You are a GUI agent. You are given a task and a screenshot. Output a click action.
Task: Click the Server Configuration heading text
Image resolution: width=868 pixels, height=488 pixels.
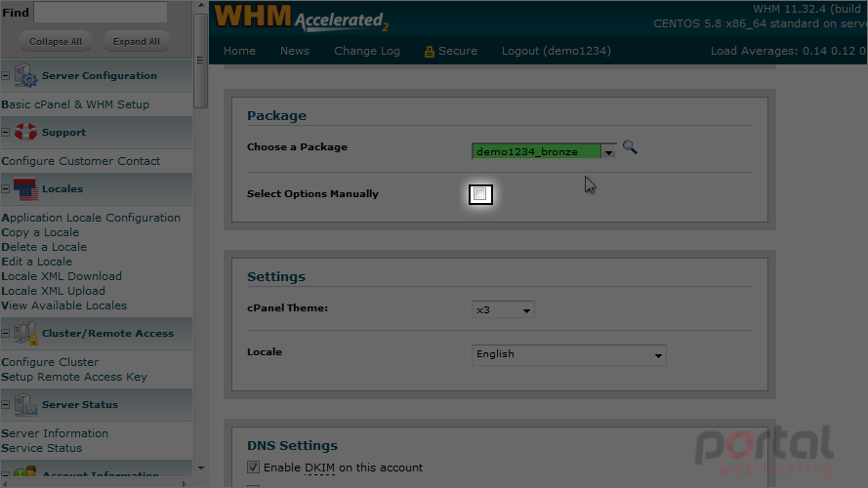(100, 76)
